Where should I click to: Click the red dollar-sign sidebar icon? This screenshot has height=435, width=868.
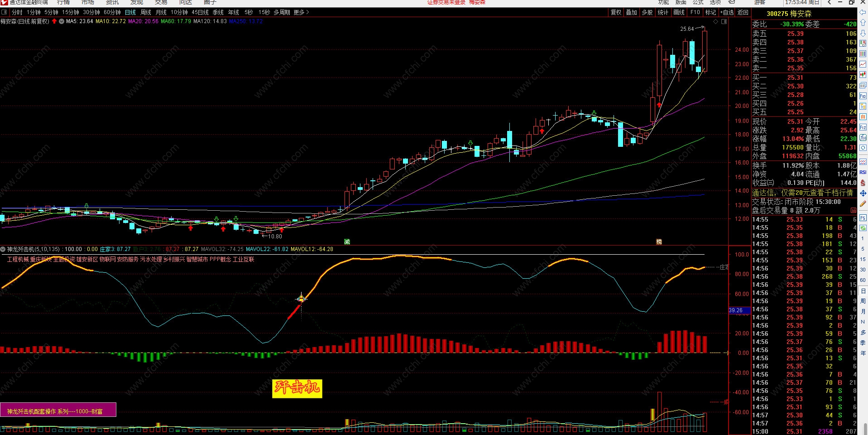point(863,183)
